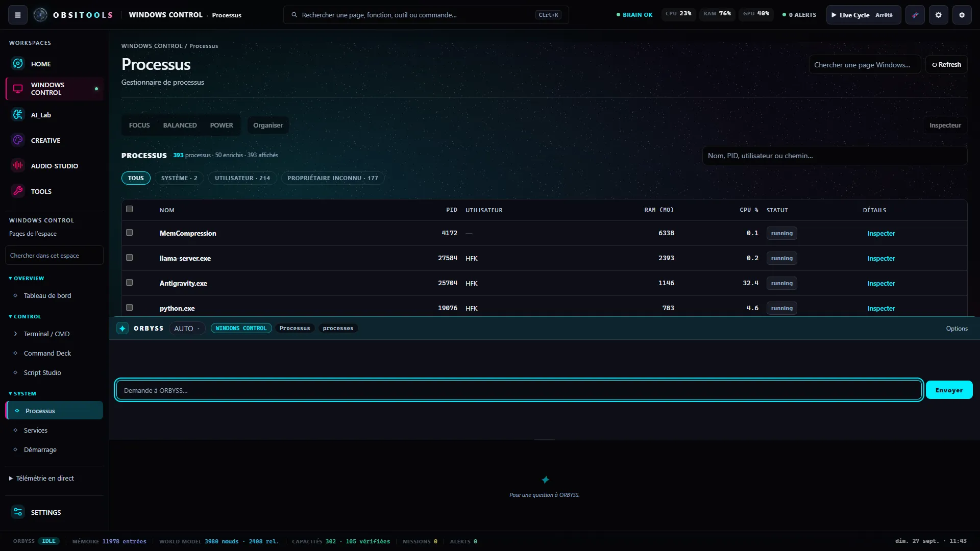Click the rightmost gear icon in top bar
The image size is (980, 551).
point(962,15)
